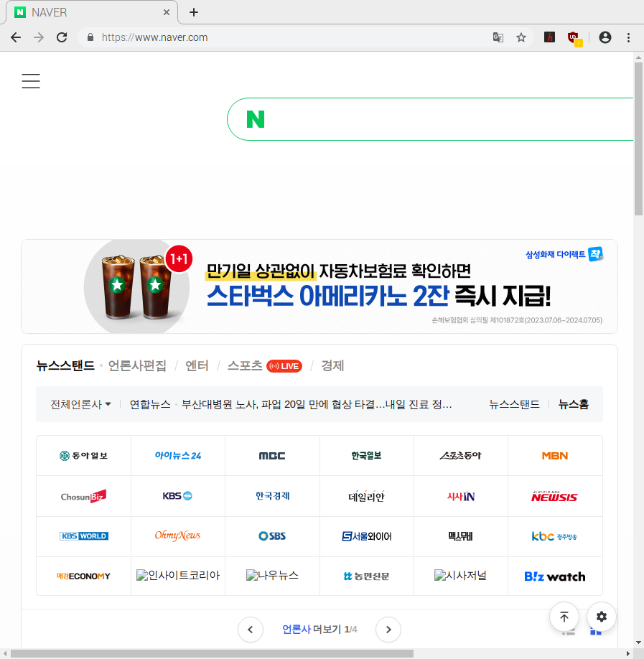Go back with browser back arrow
The height and width of the screenshot is (659, 644).
(x=16, y=37)
